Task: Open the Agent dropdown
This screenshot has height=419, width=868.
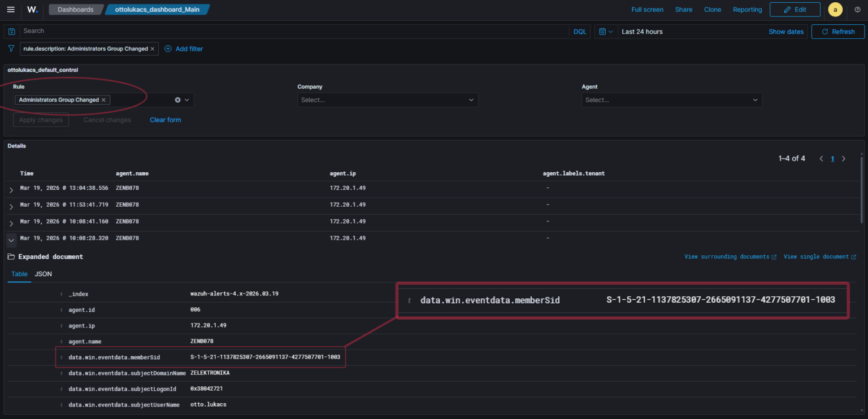Action: pyautogui.click(x=671, y=100)
